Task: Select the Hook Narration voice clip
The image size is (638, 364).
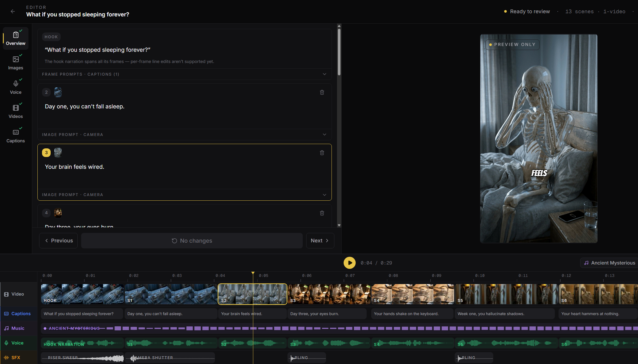Action: pos(82,343)
